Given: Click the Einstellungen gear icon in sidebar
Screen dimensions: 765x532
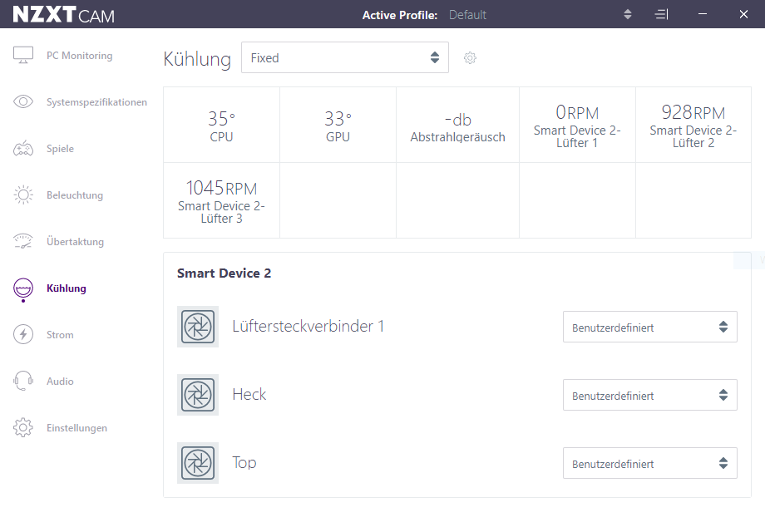Looking at the screenshot, I should [23, 427].
